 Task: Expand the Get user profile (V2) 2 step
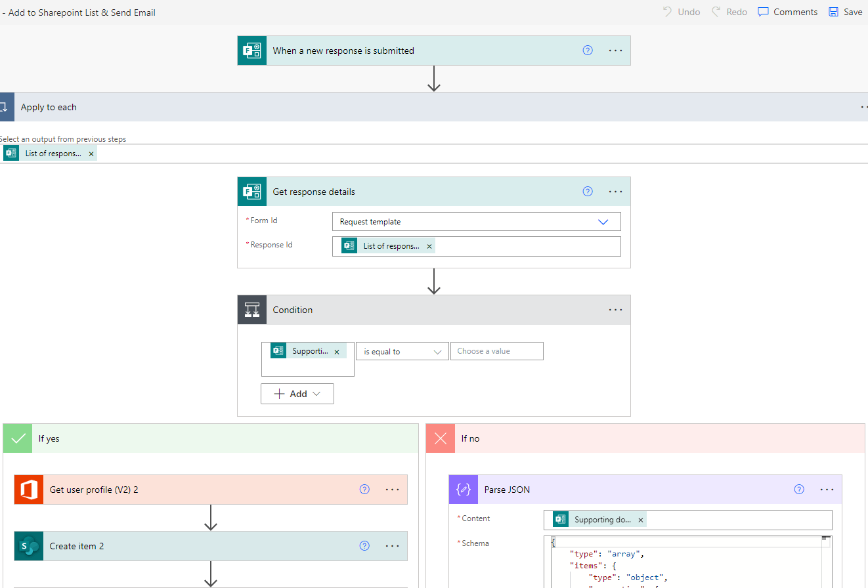(x=211, y=490)
